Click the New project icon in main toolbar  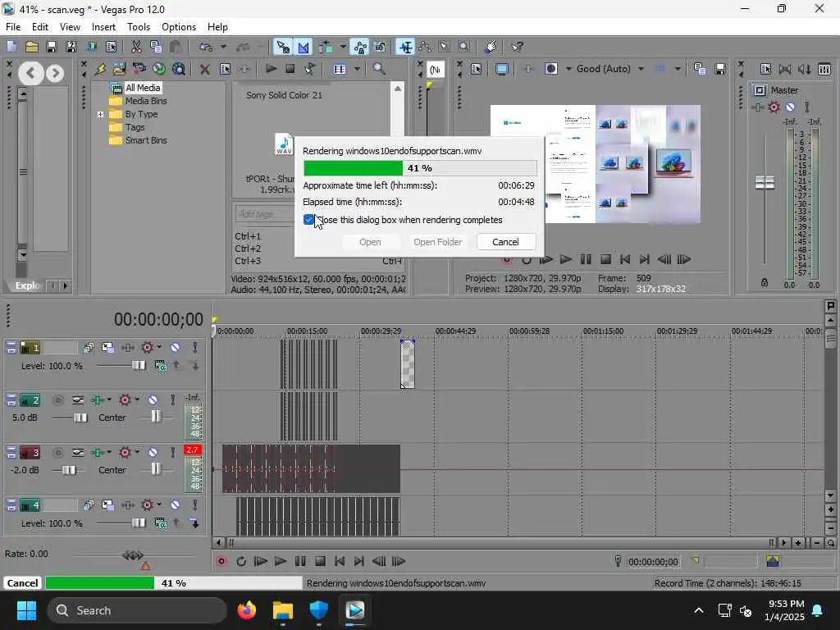tap(11, 47)
